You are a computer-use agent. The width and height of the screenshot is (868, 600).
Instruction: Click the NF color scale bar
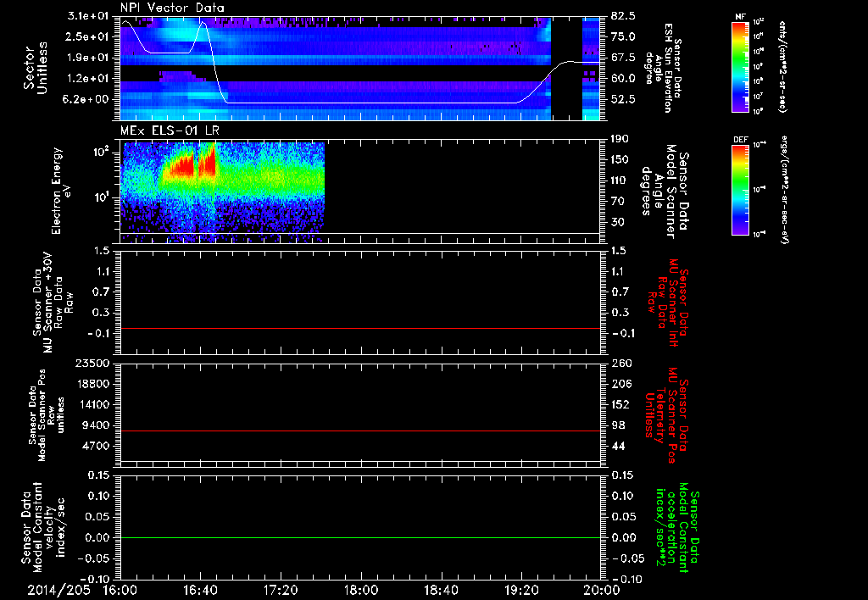pyautogui.click(x=740, y=67)
